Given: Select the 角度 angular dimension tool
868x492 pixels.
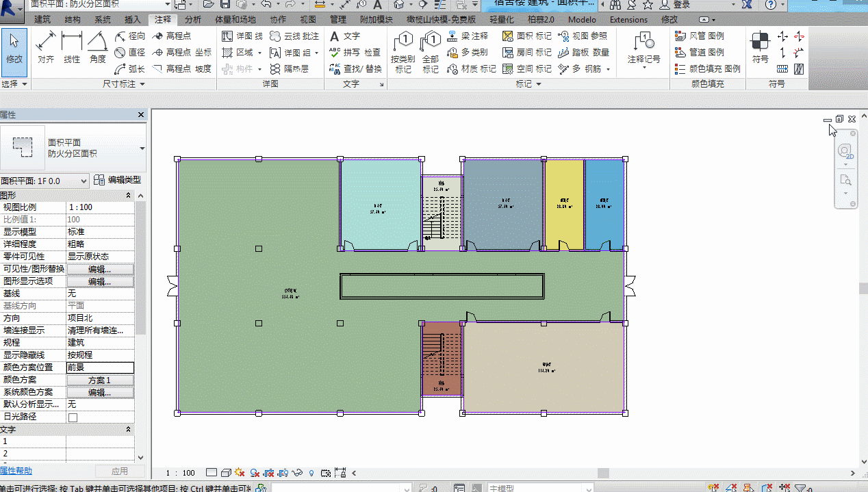Looking at the screenshot, I should 98,48.
